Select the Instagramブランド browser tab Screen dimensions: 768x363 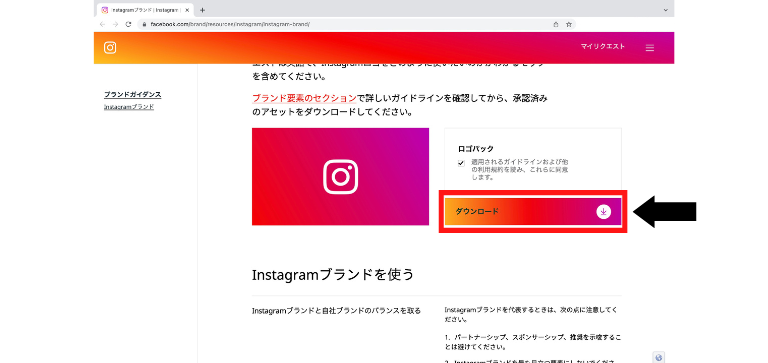[x=146, y=10]
